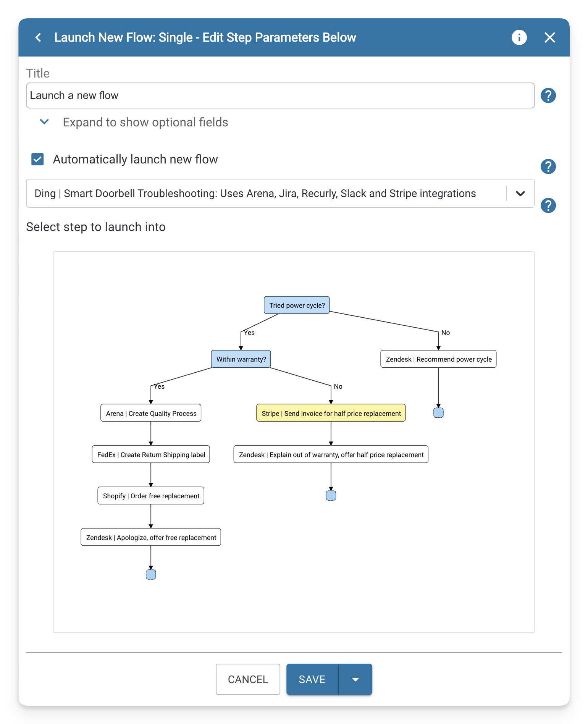Viewport: 588px width, 724px height.
Task: Select Shopify Order free replacement step
Action: (x=151, y=496)
